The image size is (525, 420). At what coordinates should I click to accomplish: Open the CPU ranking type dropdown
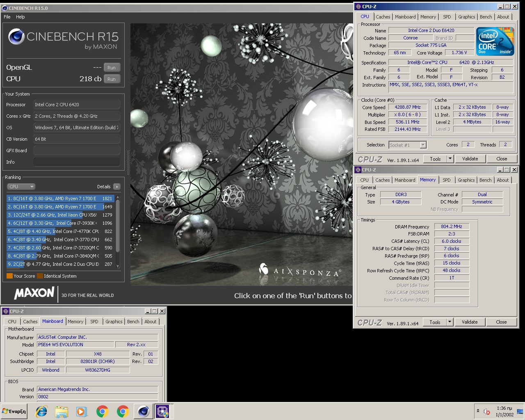coord(21,187)
